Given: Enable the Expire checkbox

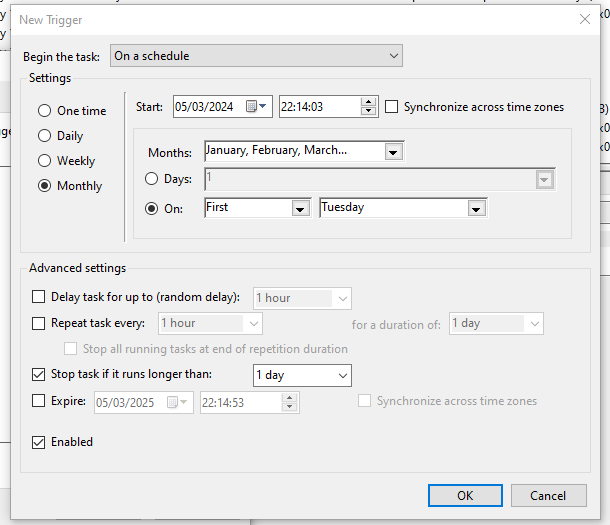Looking at the screenshot, I should pyautogui.click(x=39, y=401).
